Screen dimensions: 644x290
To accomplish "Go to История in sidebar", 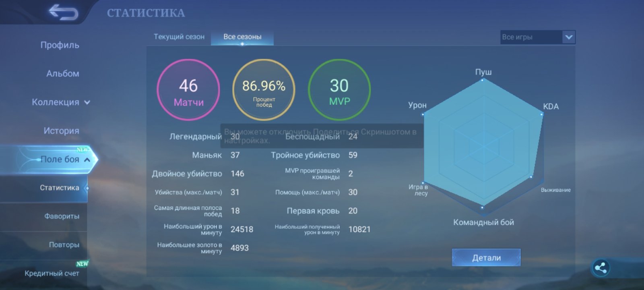I will [61, 131].
